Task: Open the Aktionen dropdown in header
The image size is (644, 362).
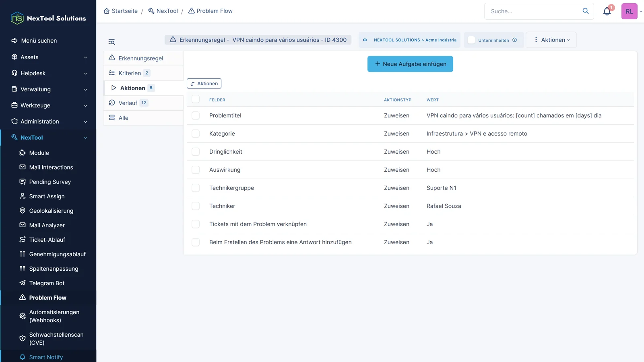Action: click(551, 40)
